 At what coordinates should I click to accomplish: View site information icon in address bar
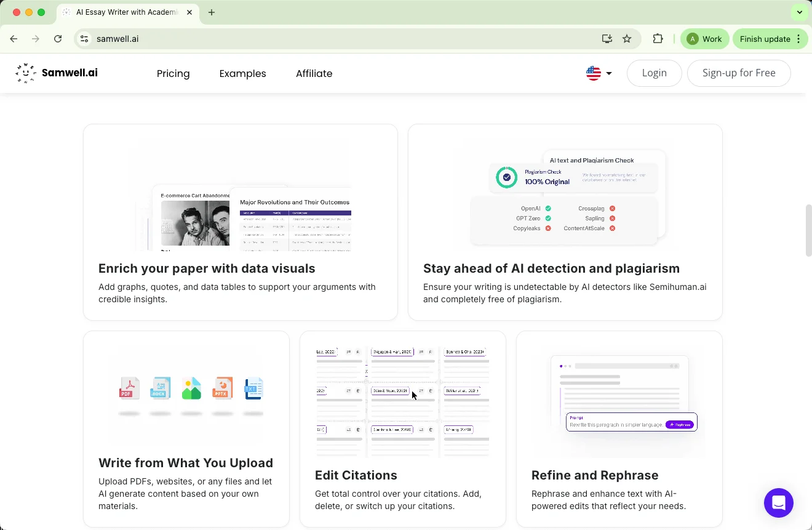pyautogui.click(x=85, y=39)
